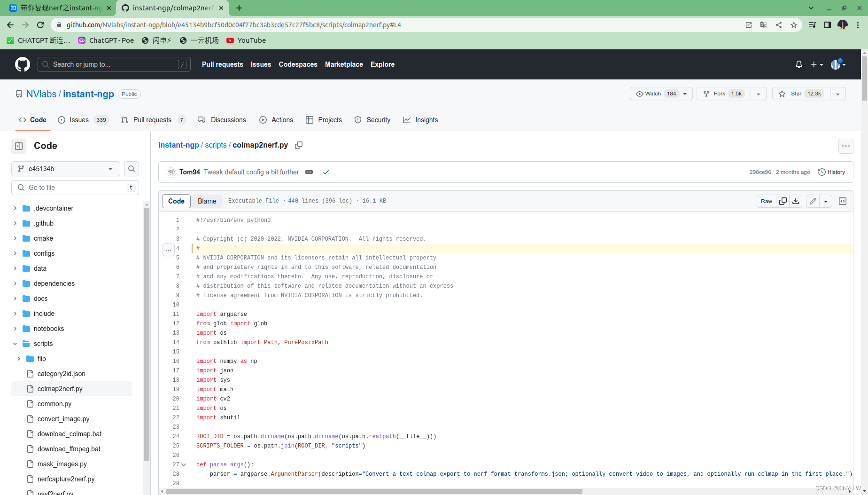Open the star lists dropdown arrow
Image resolution: width=868 pixels, height=495 pixels.
[x=838, y=94]
